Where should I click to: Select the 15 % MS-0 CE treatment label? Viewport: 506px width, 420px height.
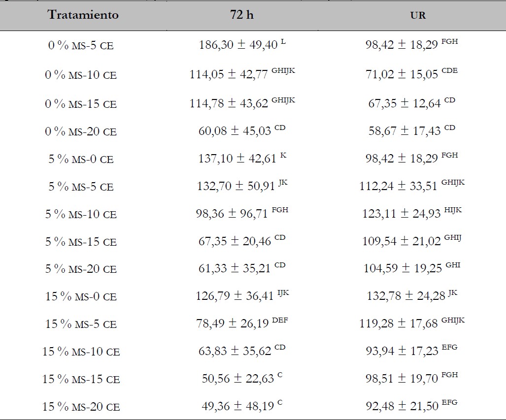[x=81, y=297]
